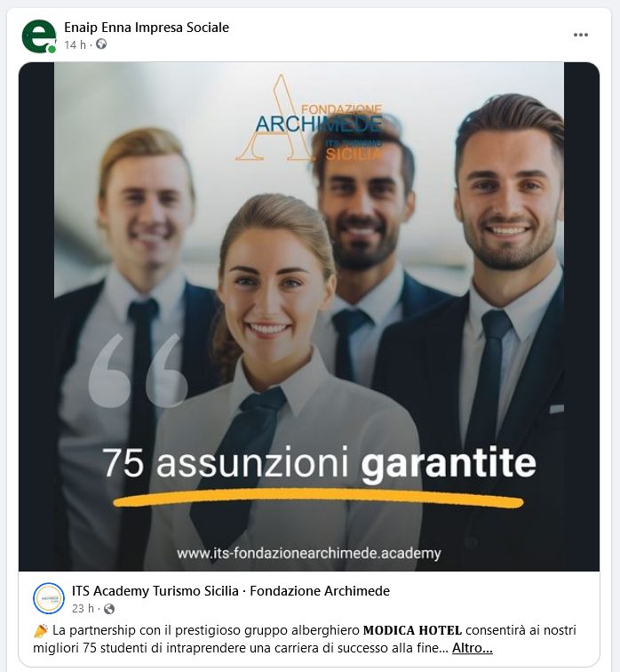Click the bold MODICA HOTEL text
Screen dimensions: 620x672
(x=412, y=630)
